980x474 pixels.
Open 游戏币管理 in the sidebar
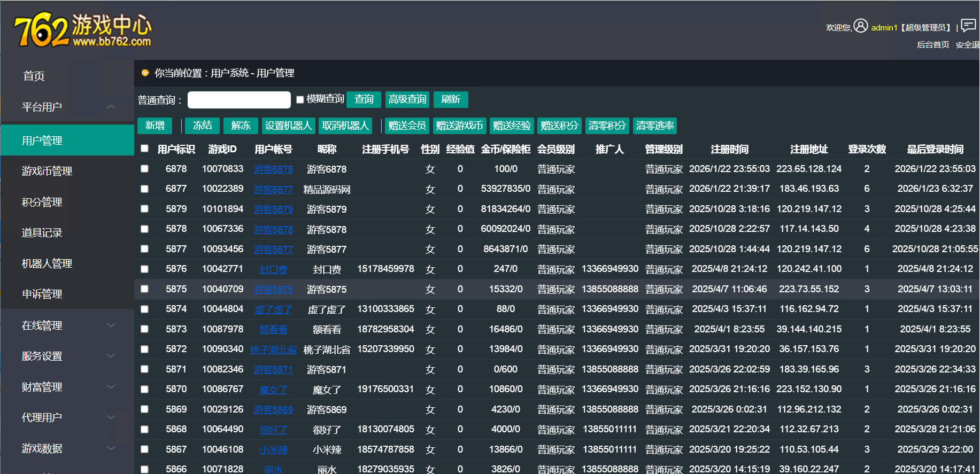(x=47, y=171)
